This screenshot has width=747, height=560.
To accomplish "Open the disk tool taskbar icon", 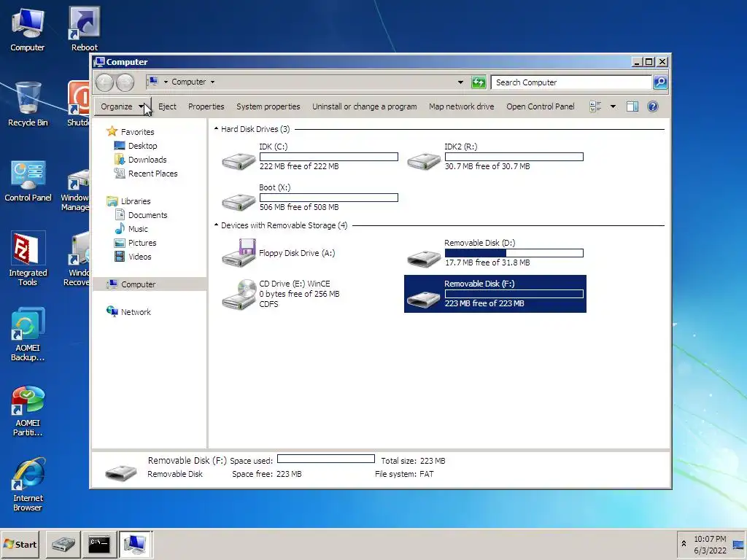I will click(63, 544).
